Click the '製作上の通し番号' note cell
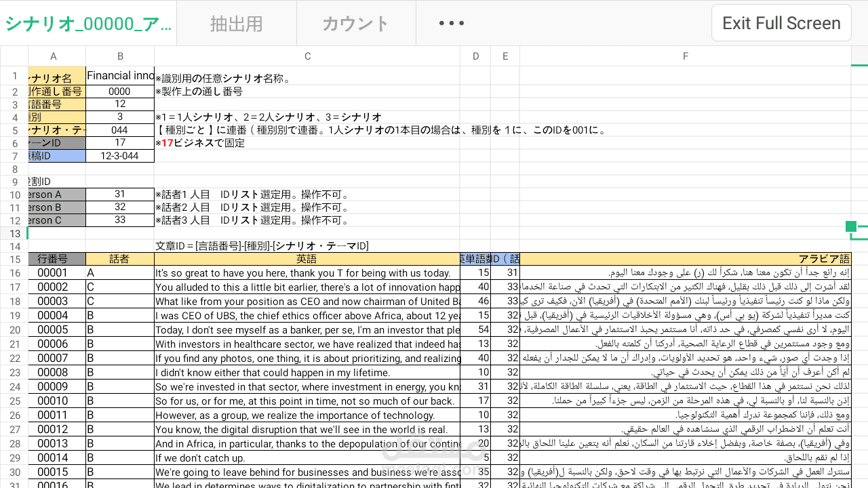868x488 pixels. (307, 91)
